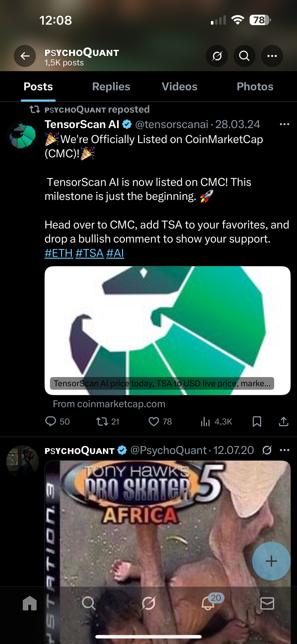
Task: Open Grok icon in profile header
Action: coord(217,56)
